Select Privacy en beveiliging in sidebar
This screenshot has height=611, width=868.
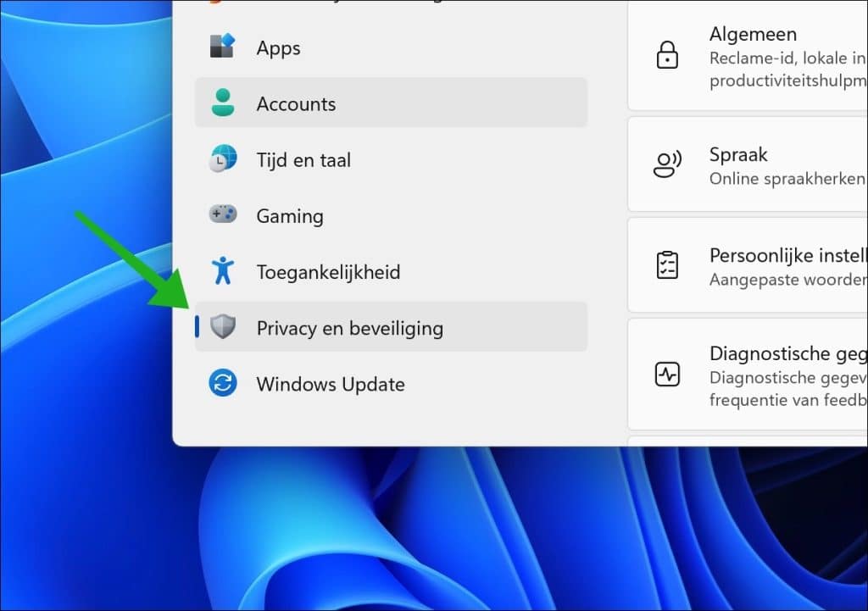(x=349, y=328)
